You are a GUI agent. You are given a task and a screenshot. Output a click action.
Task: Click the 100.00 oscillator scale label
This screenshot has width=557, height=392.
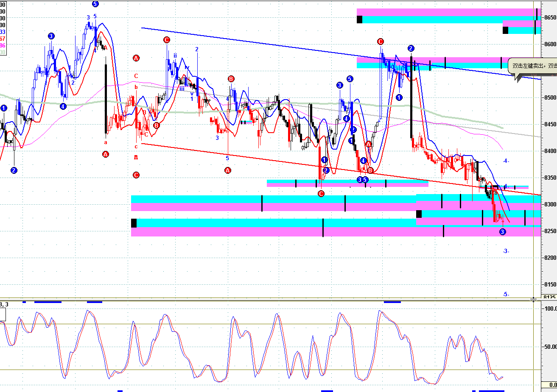(x=550, y=308)
